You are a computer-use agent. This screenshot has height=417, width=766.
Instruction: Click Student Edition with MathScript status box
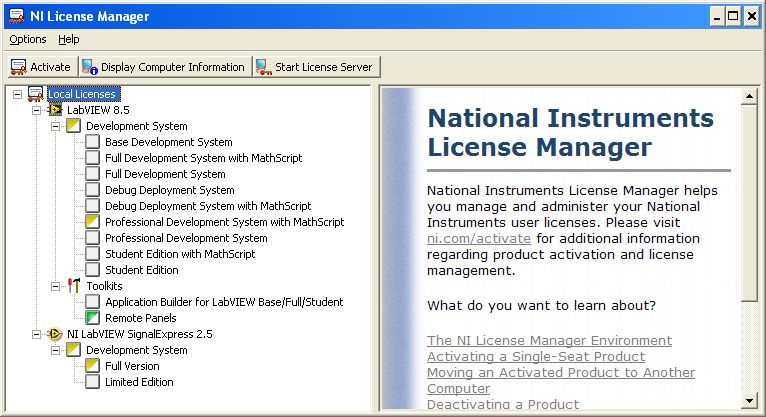pos(92,254)
